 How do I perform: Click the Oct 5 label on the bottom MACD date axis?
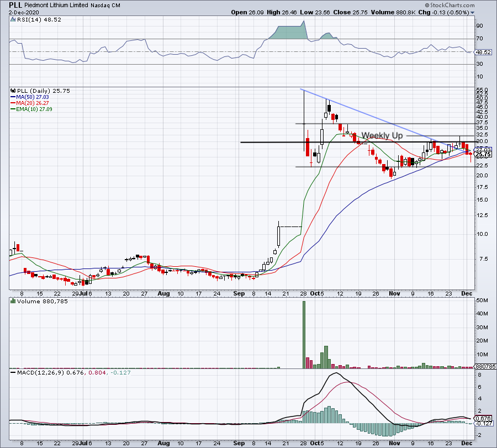(x=317, y=443)
